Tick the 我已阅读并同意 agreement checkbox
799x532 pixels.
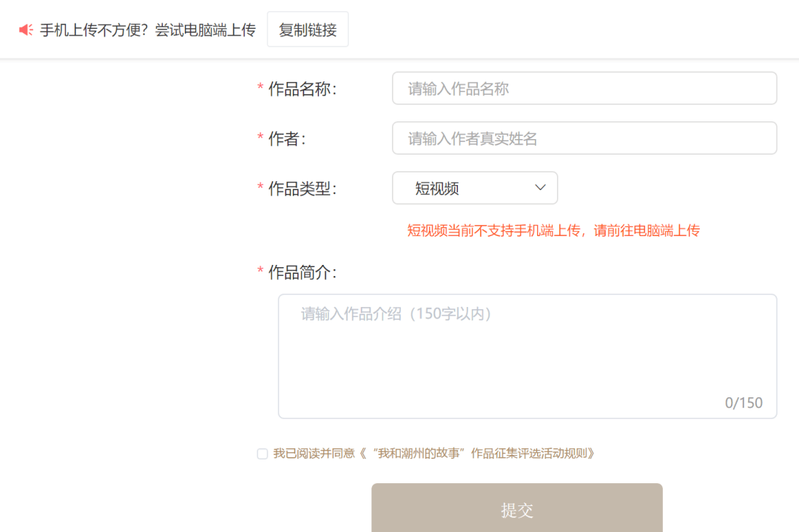click(x=263, y=454)
